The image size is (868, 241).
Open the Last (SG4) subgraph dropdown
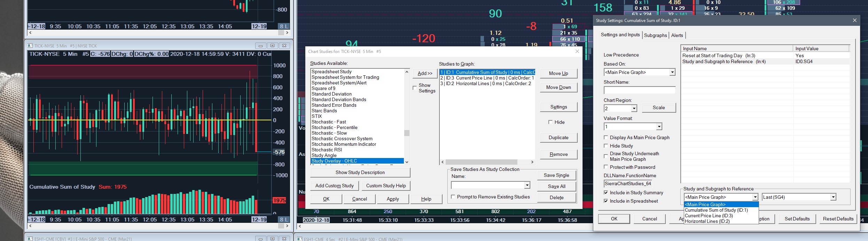[x=833, y=197]
